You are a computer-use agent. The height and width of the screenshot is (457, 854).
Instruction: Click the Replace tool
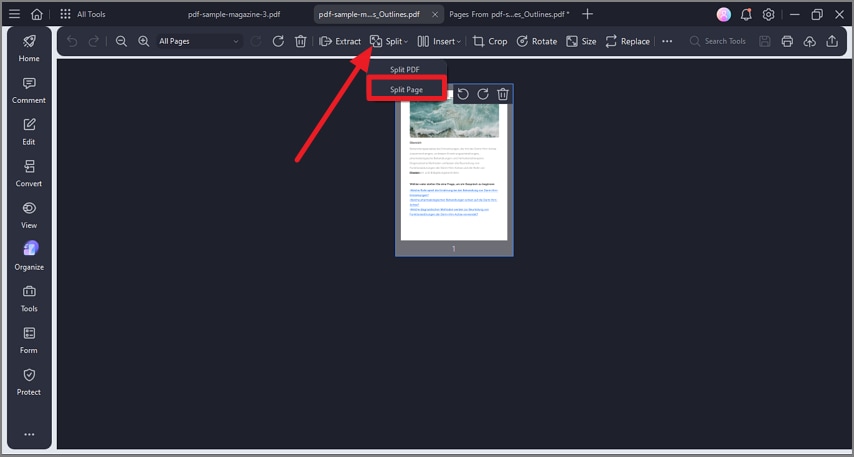coord(627,41)
